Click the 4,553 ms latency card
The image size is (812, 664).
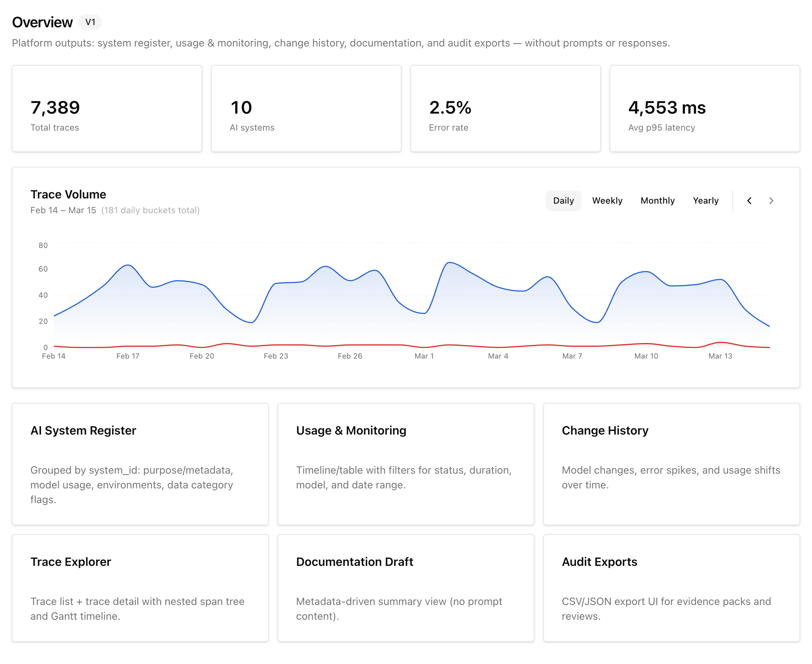pyautogui.click(x=705, y=108)
